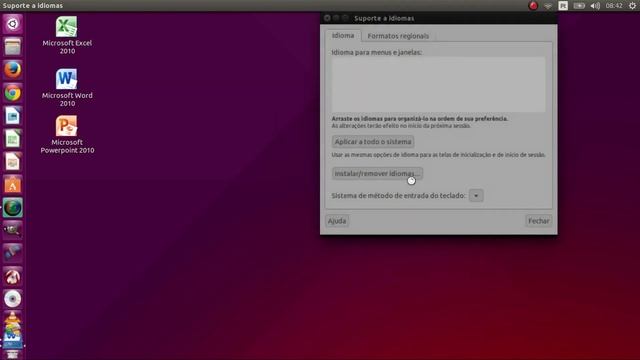Select the green globe launcher icon

(x=13, y=208)
